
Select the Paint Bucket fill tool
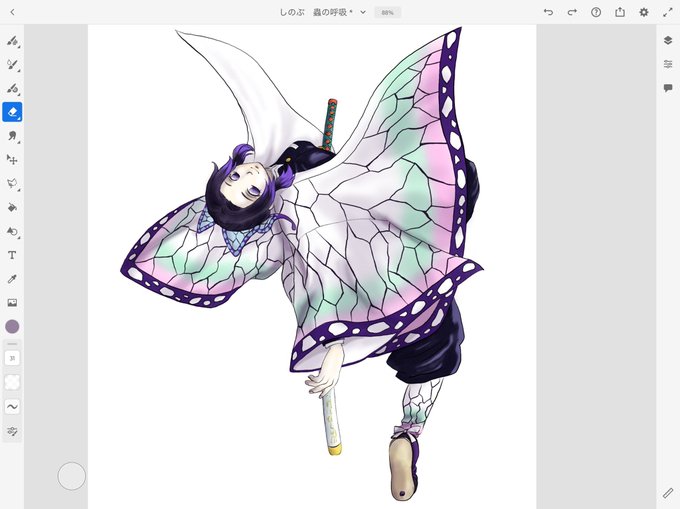12,207
